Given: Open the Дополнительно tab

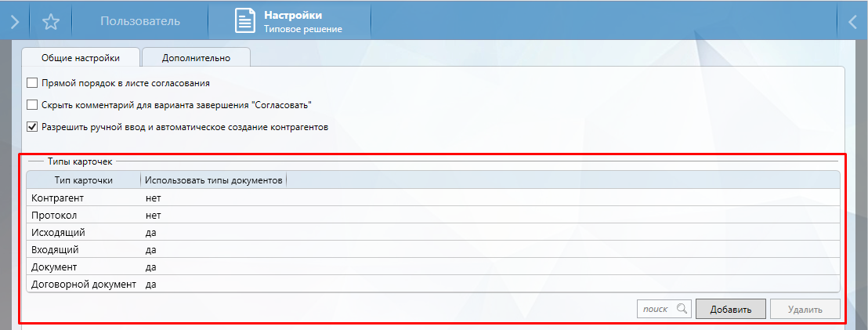Looking at the screenshot, I should click(x=196, y=57).
